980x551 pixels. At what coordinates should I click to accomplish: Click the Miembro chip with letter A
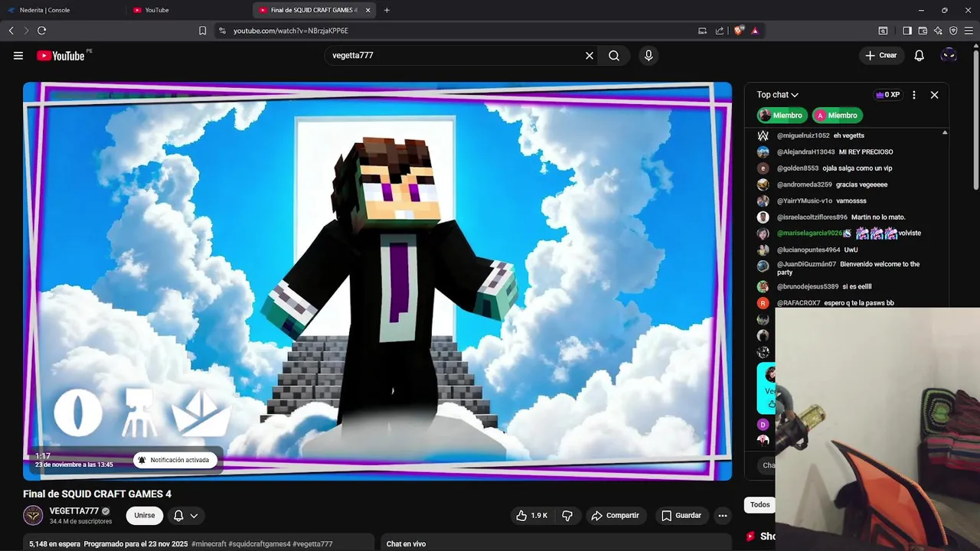(836, 116)
